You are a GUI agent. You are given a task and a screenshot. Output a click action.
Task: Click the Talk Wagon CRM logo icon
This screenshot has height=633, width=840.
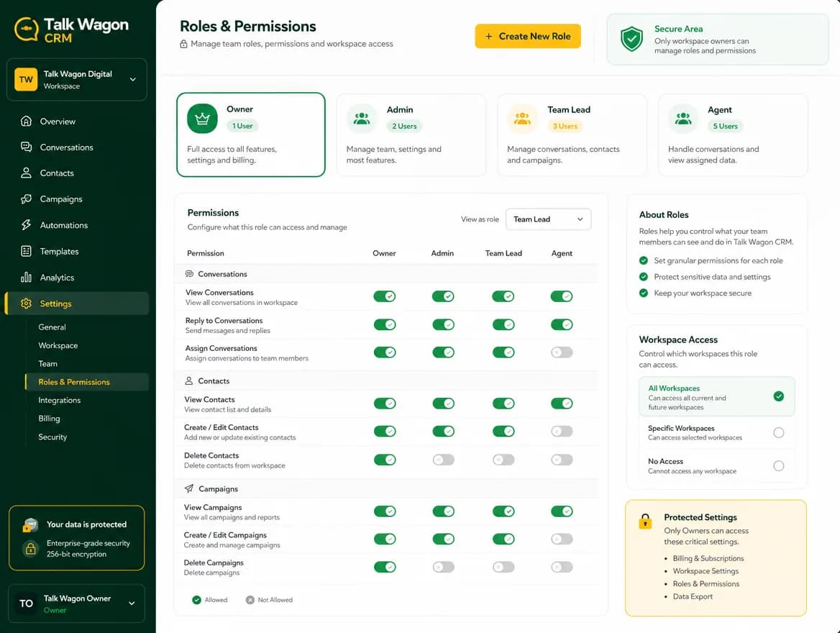[26, 29]
